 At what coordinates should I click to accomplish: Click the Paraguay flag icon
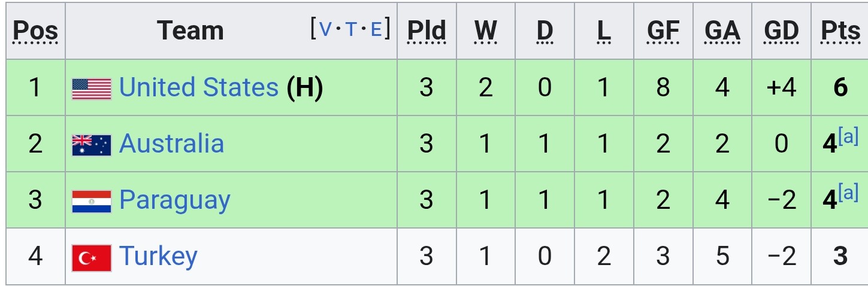coord(92,202)
